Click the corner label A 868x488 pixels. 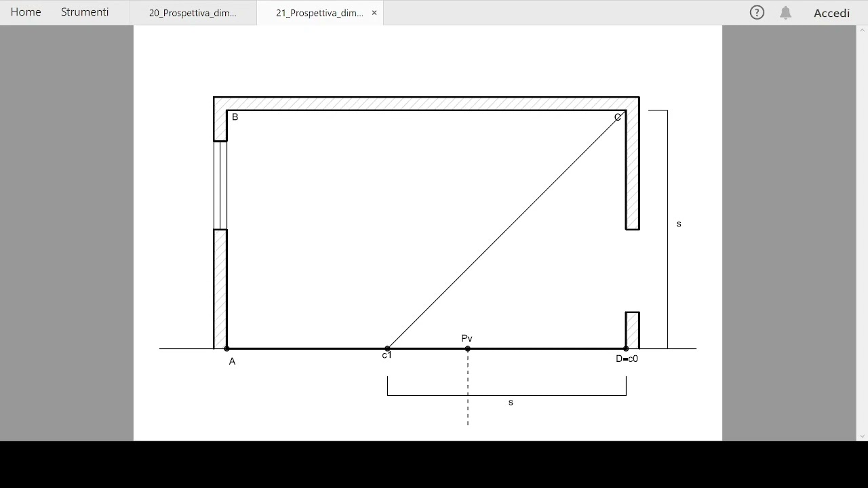tap(232, 361)
